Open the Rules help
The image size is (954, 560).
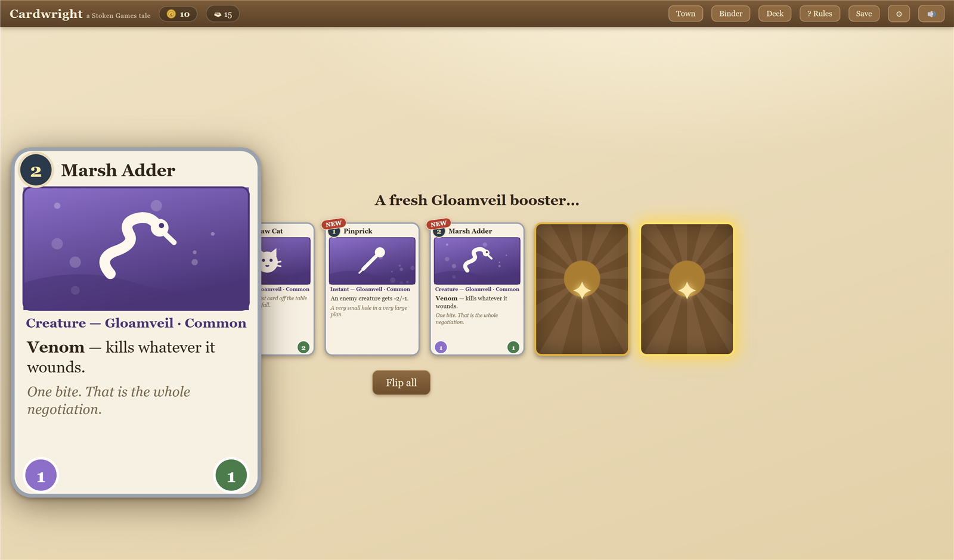(x=820, y=14)
